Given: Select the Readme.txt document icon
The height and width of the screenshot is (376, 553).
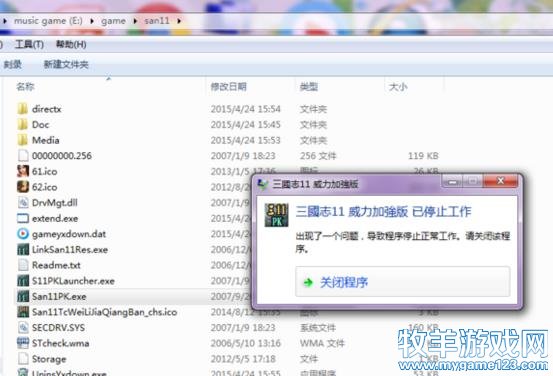Looking at the screenshot, I should pyautogui.click(x=23, y=265).
